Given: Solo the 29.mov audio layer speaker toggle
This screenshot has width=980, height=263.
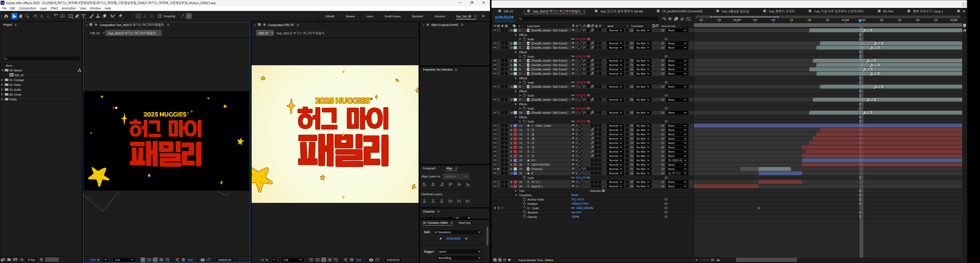Looking at the screenshot, I should coord(499,169).
